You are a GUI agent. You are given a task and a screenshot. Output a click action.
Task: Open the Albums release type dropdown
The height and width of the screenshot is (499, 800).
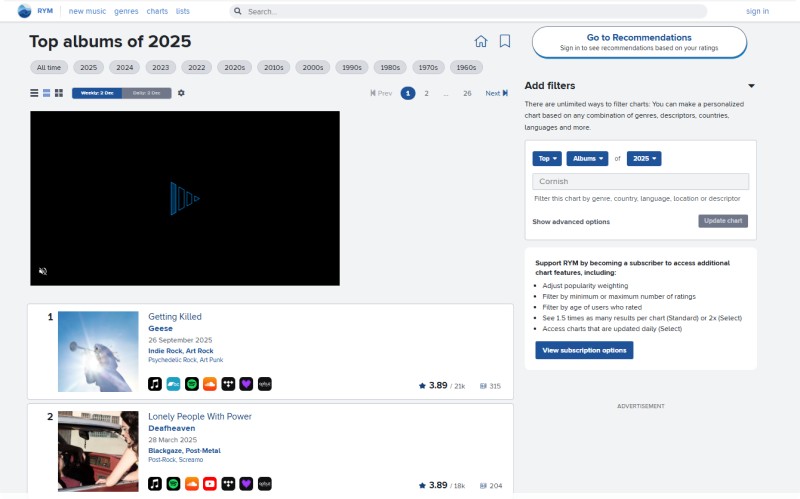tap(587, 158)
